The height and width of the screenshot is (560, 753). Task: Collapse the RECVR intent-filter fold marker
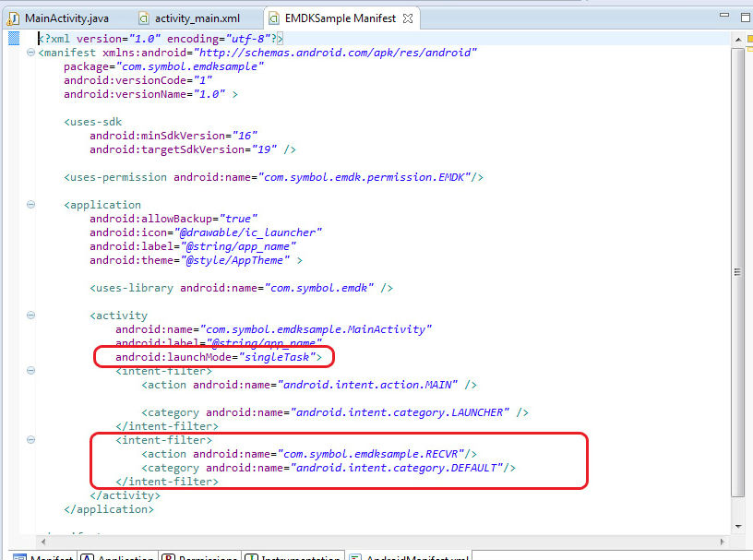[x=30, y=440]
